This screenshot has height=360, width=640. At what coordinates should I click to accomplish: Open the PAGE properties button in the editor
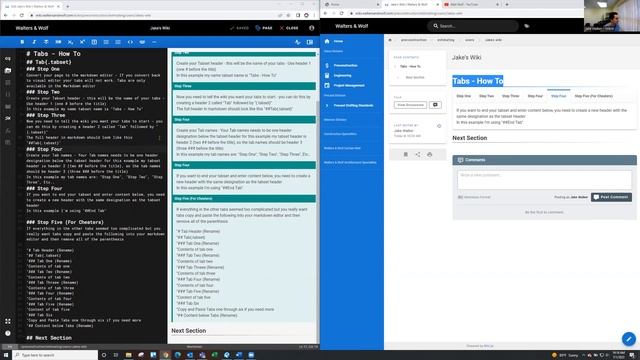[x=264, y=28]
